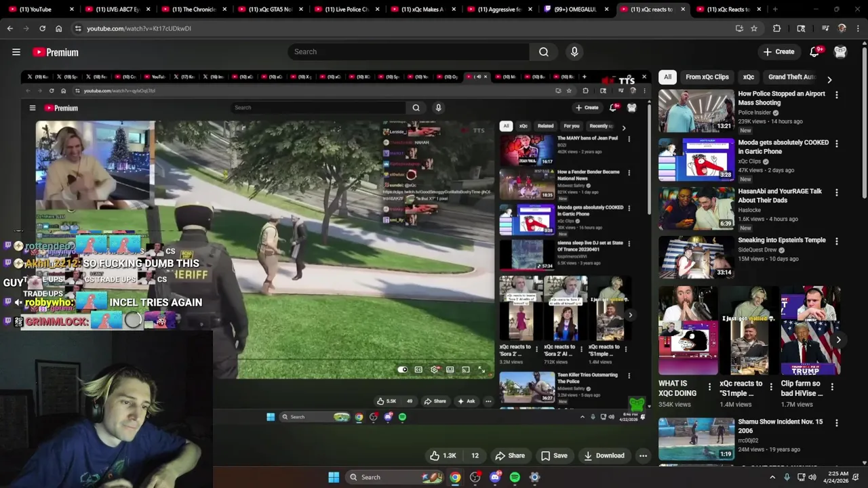The width and height of the screenshot is (868, 488).
Task: Click in the YouTube search field
Action: coord(409,52)
